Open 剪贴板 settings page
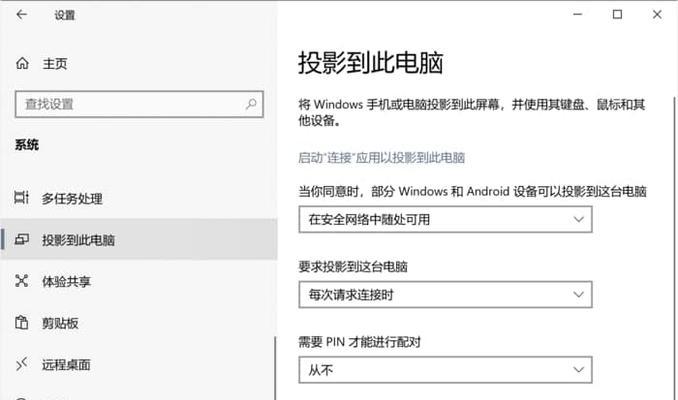Viewport: 678px width, 400px height. (138, 323)
